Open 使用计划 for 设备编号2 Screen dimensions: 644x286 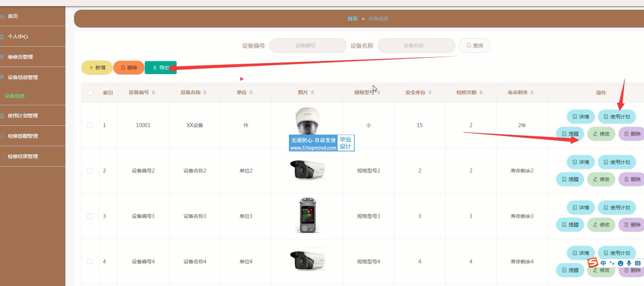pos(617,162)
